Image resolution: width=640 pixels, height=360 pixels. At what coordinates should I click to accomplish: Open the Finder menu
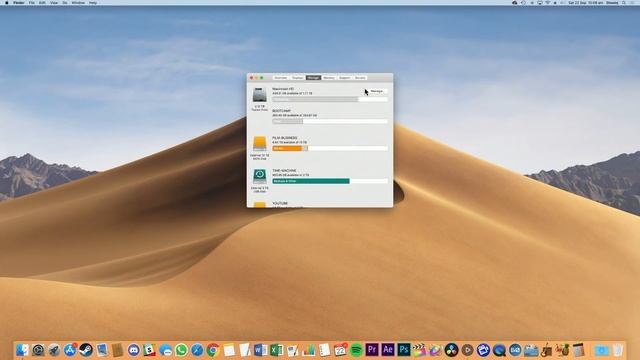[19, 2]
